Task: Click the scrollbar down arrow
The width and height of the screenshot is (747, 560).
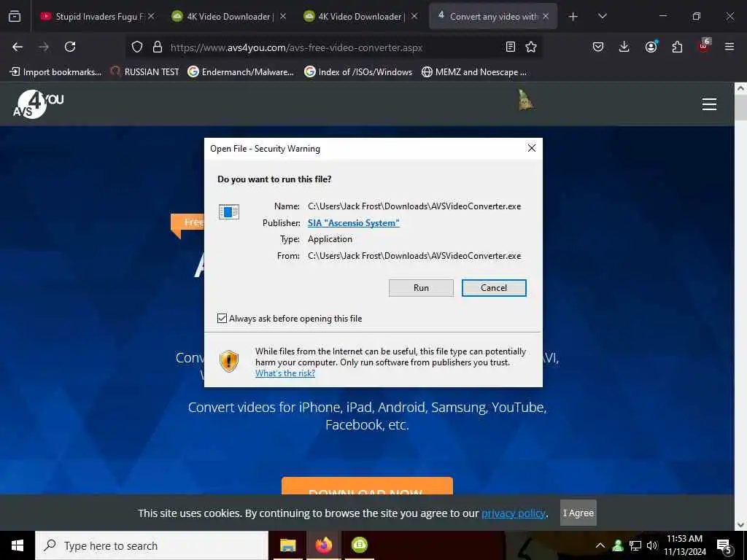Action: [740, 525]
